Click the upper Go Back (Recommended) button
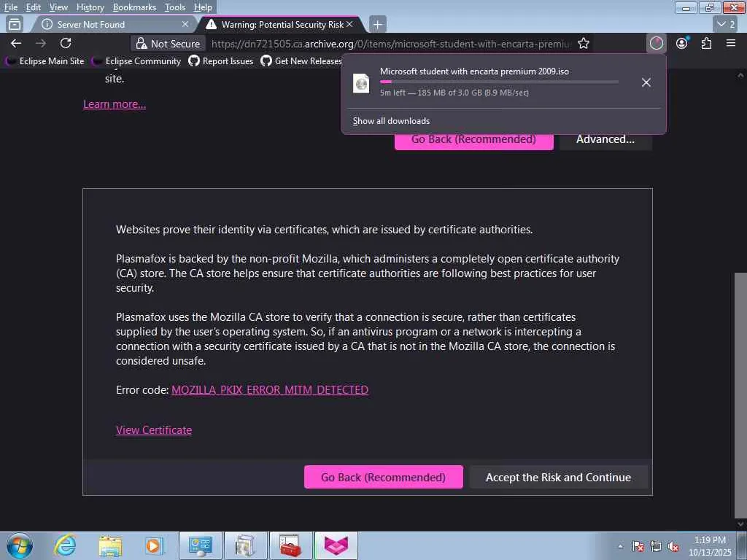Viewport: 747px width, 560px height. pyautogui.click(x=473, y=141)
